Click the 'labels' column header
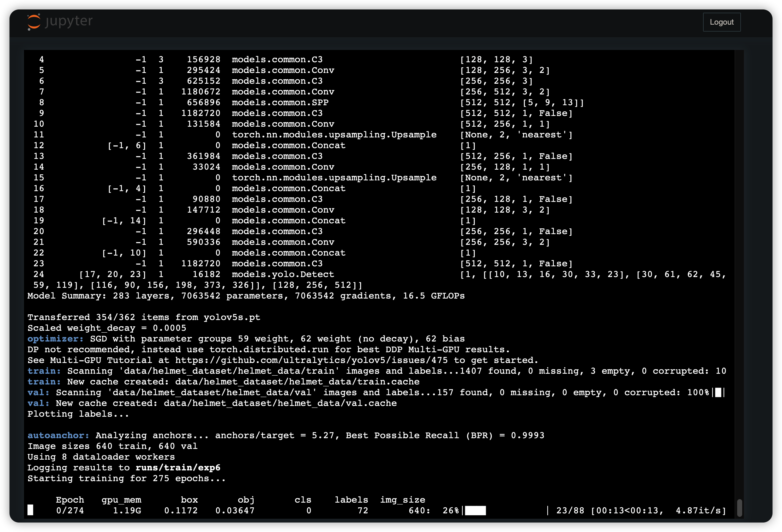This screenshot has height=532, width=782. click(351, 500)
